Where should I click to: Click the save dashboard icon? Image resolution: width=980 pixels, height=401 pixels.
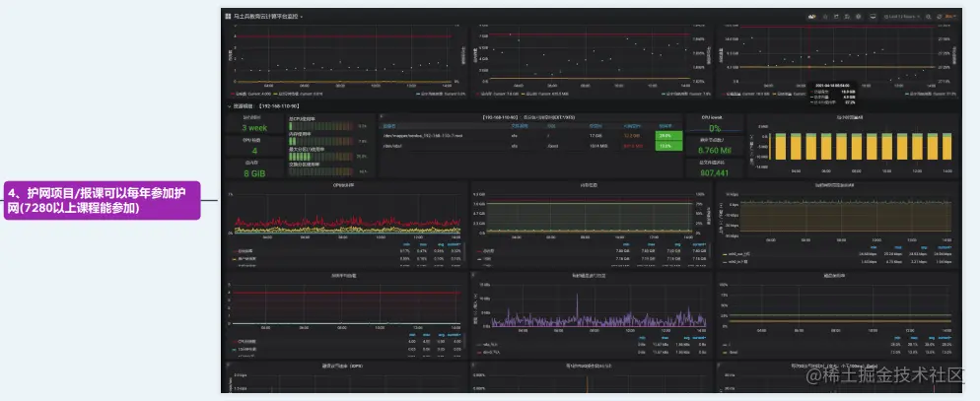coord(847,17)
